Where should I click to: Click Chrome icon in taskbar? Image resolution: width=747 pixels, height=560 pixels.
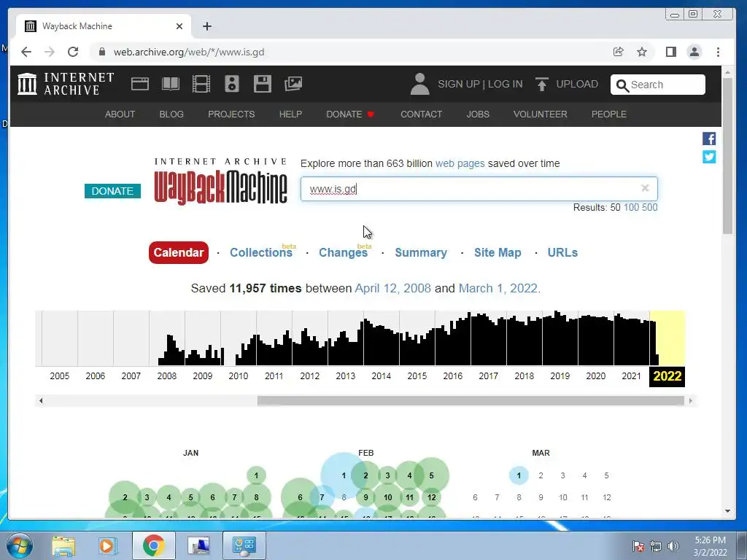click(153, 545)
